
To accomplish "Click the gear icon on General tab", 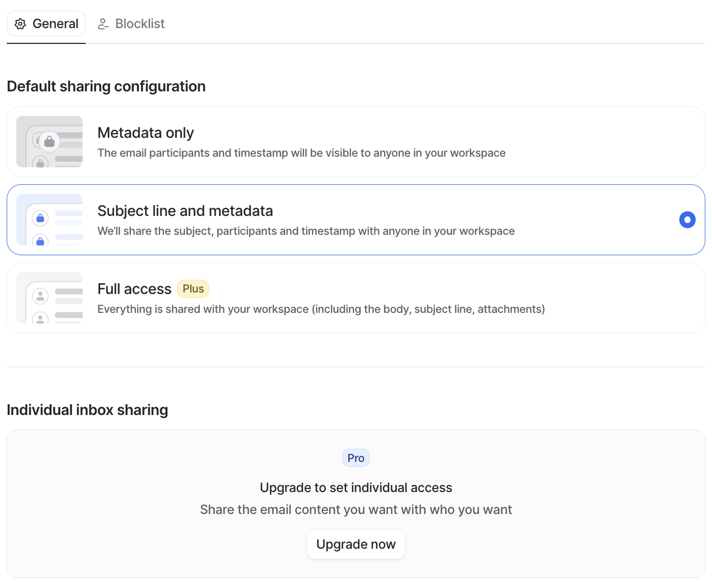I will 20,24.
